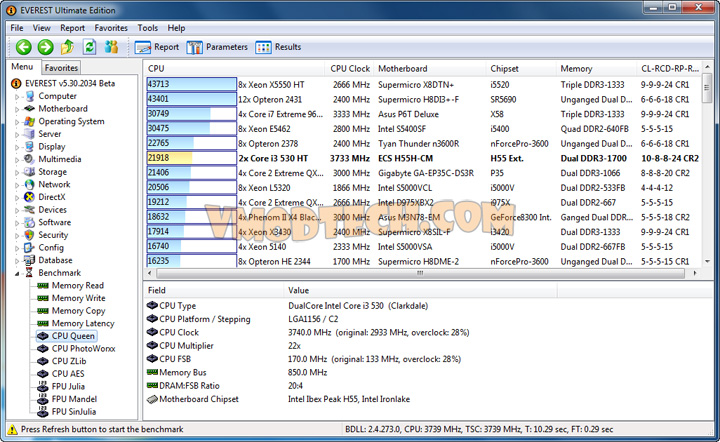Image resolution: width=720 pixels, height=442 pixels.
Task: Open the Memory Latency benchmark
Action: [76, 324]
